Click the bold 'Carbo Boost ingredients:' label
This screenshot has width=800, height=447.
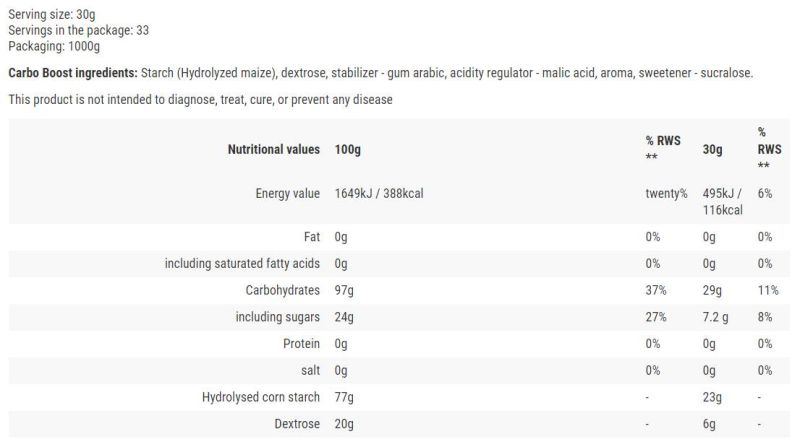72,73
